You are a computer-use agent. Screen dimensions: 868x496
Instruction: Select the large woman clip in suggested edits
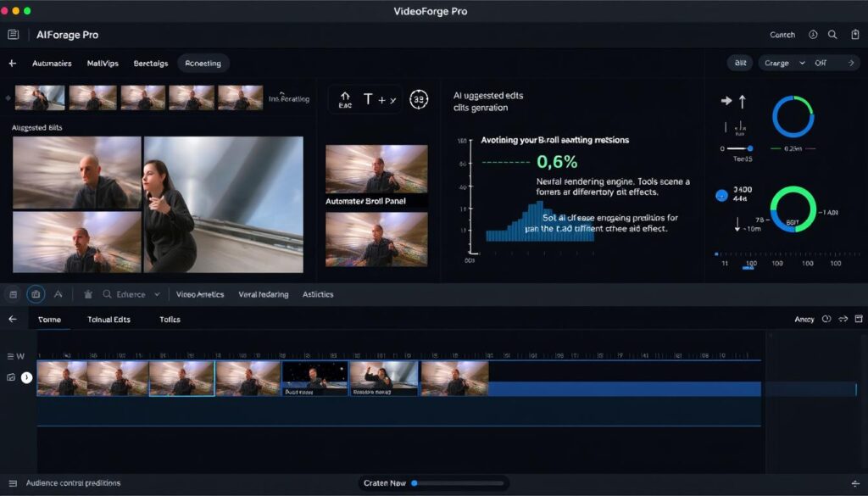point(224,204)
